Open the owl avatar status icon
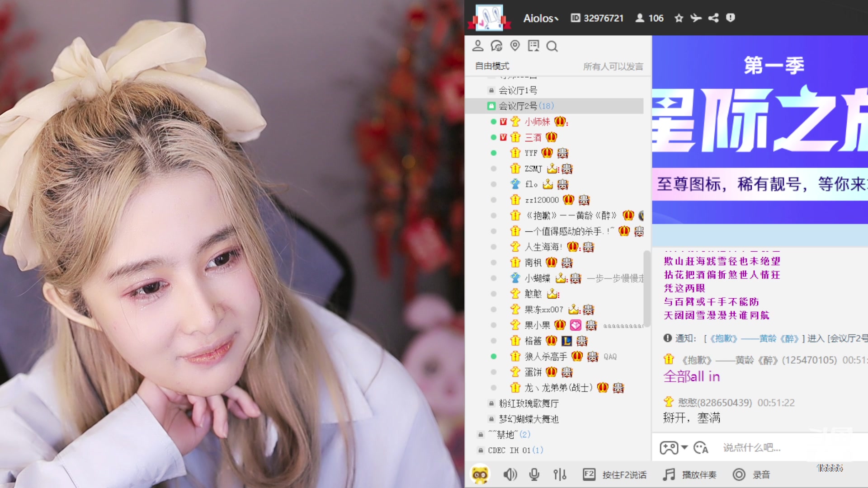868x488 pixels. (480, 474)
